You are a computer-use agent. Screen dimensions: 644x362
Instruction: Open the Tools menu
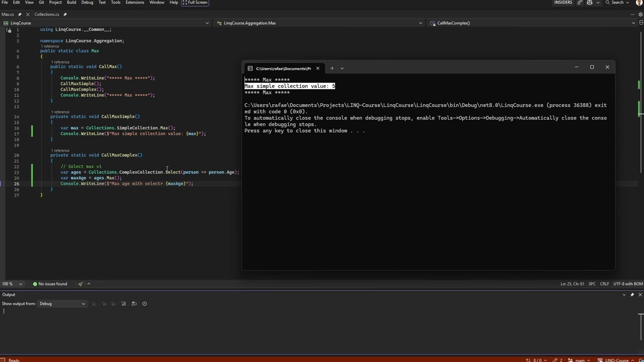116,3
